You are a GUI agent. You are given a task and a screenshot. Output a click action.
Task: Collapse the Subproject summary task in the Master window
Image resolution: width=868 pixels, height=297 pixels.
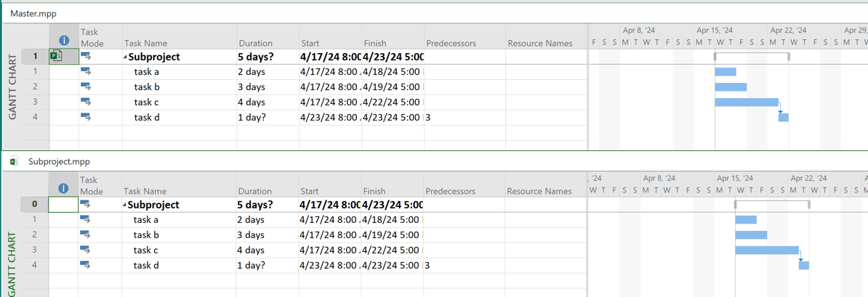point(125,57)
